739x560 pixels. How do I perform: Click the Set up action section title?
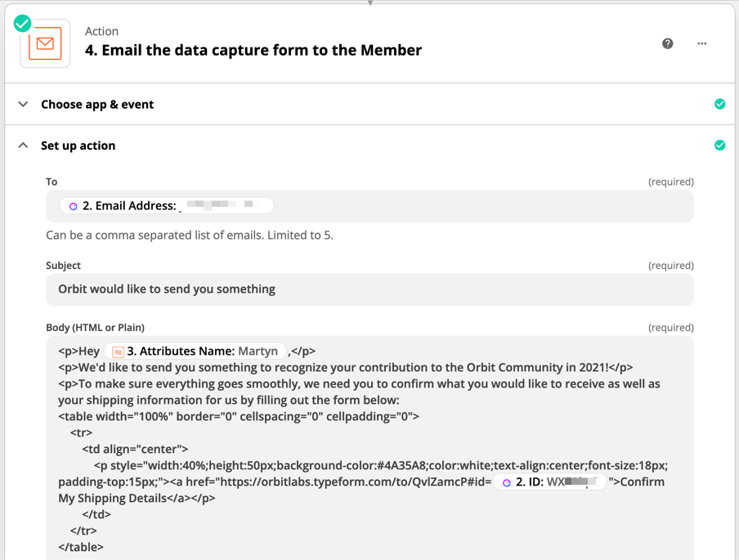tap(78, 146)
